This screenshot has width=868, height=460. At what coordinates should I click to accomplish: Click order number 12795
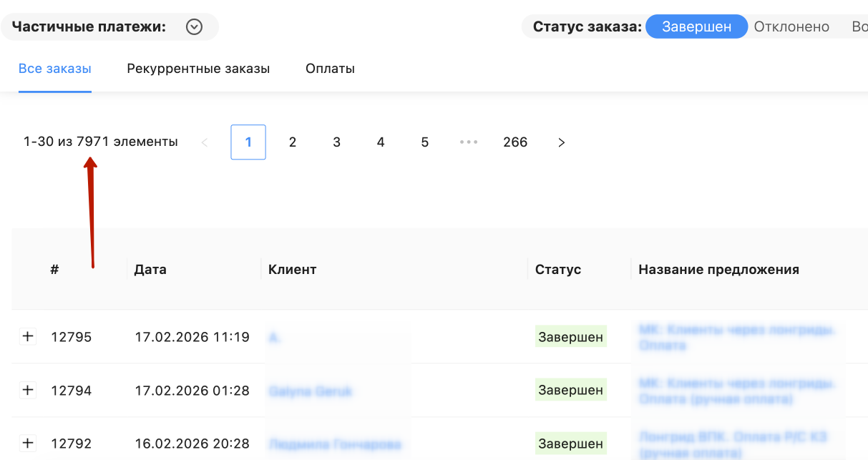tap(72, 337)
